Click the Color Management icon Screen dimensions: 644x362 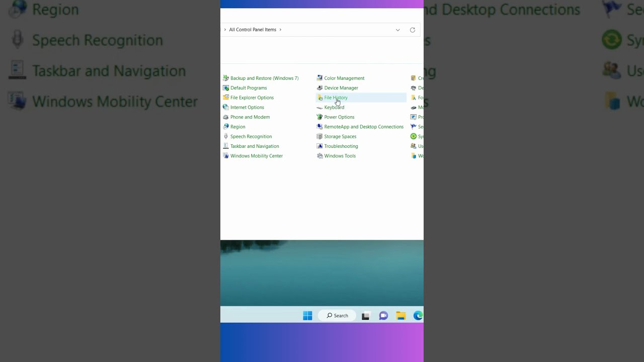[319, 78]
